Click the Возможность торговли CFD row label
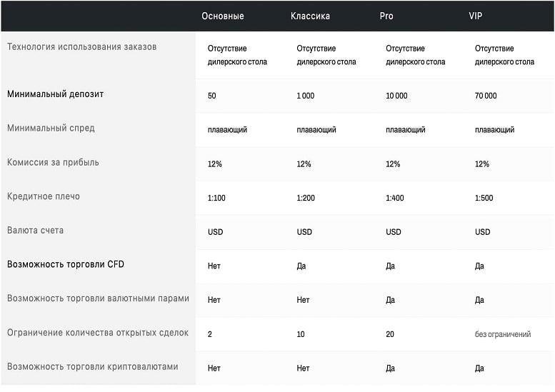Screen dimensions: 555x392 (66, 264)
